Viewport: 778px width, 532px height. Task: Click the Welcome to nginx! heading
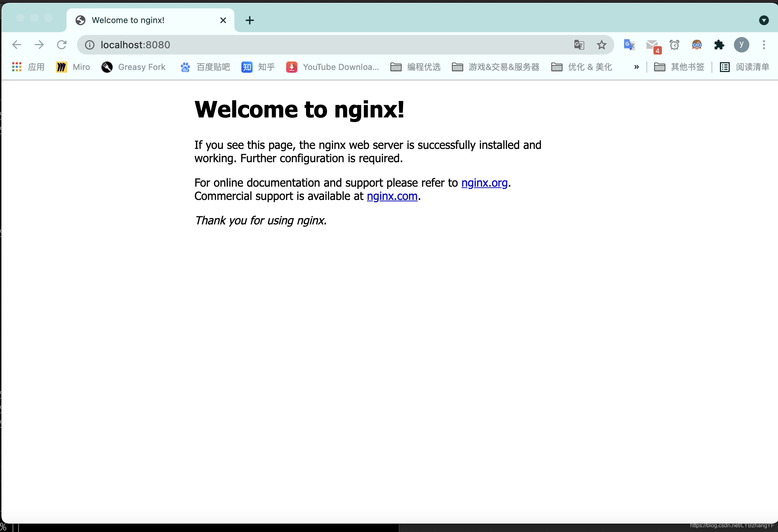point(299,109)
